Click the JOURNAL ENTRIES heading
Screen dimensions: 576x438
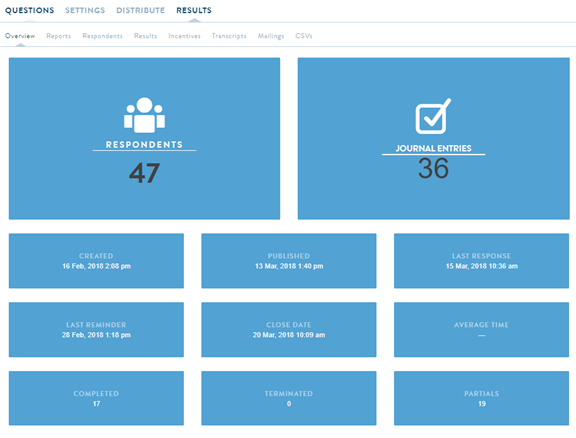pos(433,148)
